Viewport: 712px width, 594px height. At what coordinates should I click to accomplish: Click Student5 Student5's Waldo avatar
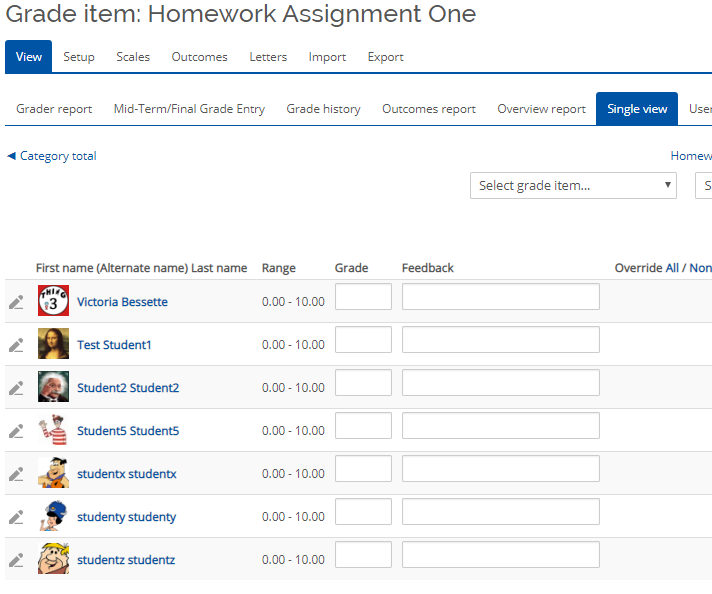53,429
